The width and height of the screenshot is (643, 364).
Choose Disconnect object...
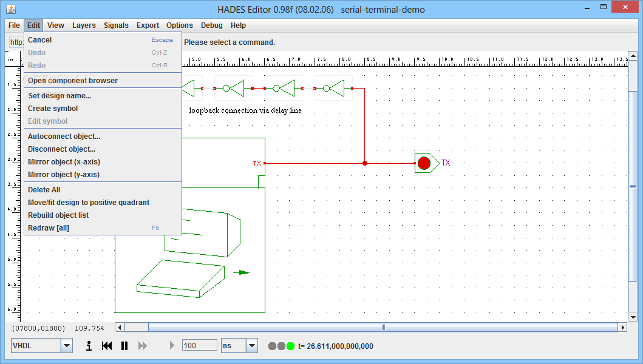103,149
